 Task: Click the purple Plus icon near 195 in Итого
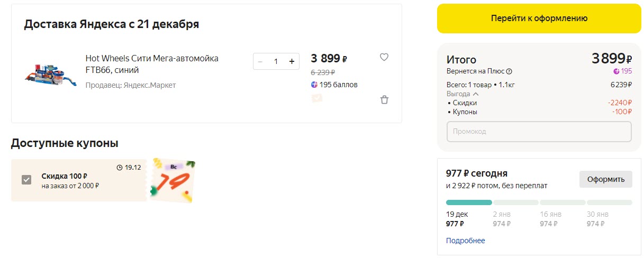pyautogui.click(x=616, y=71)
